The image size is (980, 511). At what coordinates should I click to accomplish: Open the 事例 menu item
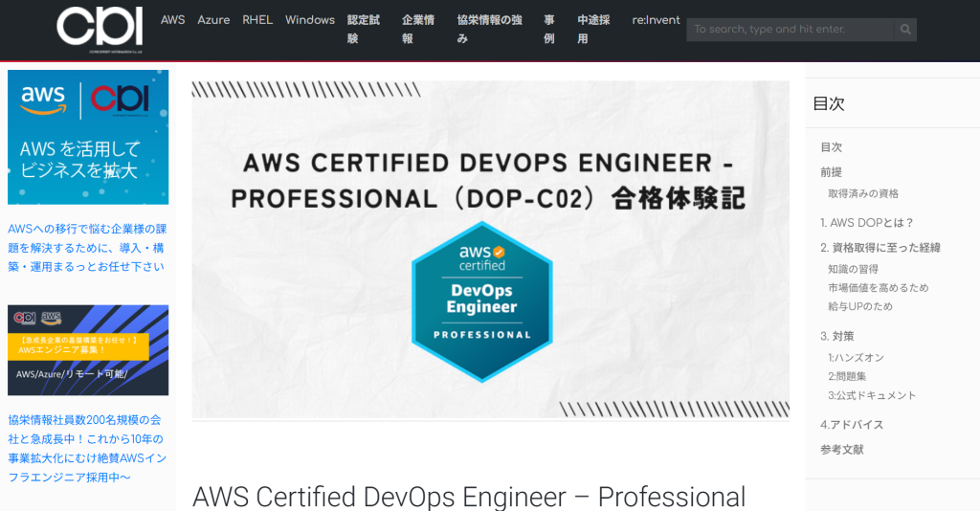coord(548,30)
